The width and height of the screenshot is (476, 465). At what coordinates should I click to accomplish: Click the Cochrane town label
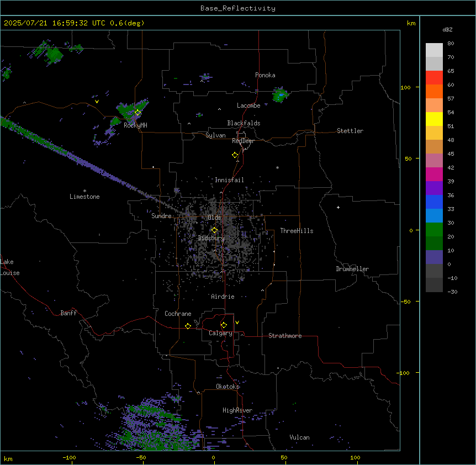(x=178, y=314)
